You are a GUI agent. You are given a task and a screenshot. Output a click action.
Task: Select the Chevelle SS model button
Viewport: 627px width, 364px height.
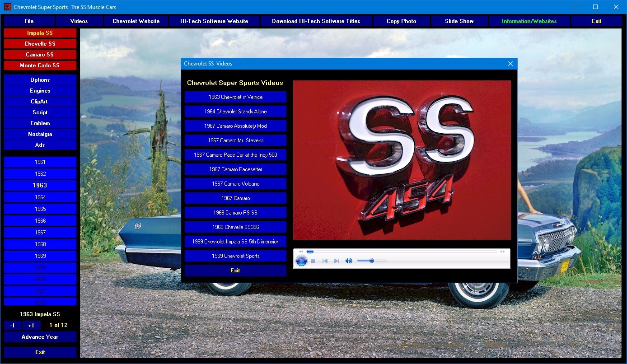pyautogui.click(x=40, y=44)
